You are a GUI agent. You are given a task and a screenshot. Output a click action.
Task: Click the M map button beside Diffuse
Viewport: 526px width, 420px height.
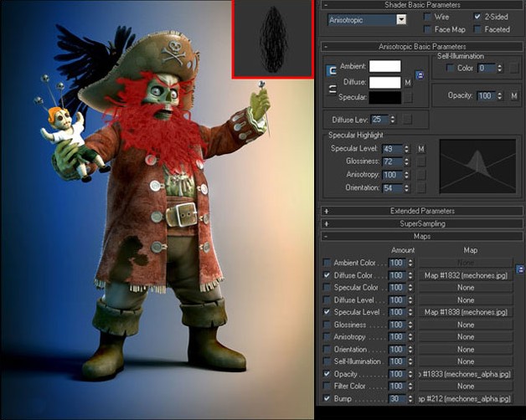coord(408,83)
